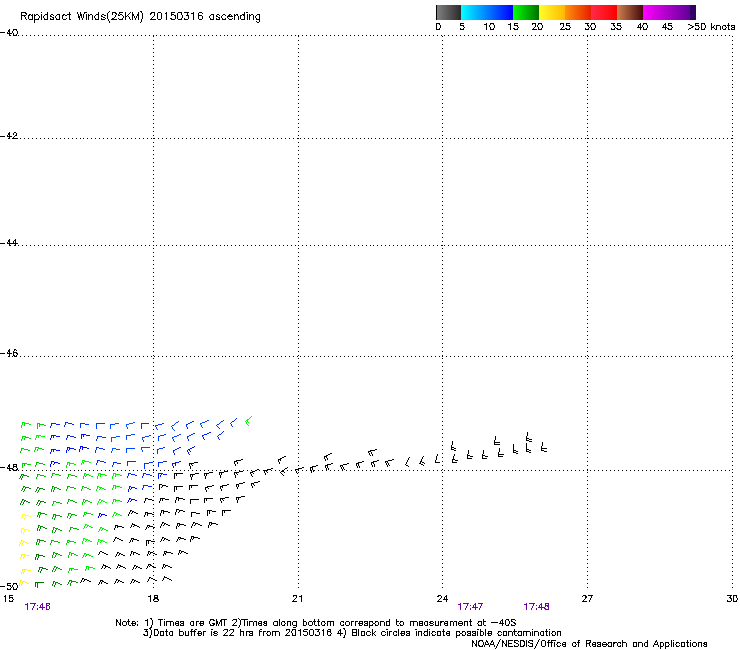740x650 pixels.
Task: Click the rightmost black wind barb east of longitude 26
Action: click(544, 447)
